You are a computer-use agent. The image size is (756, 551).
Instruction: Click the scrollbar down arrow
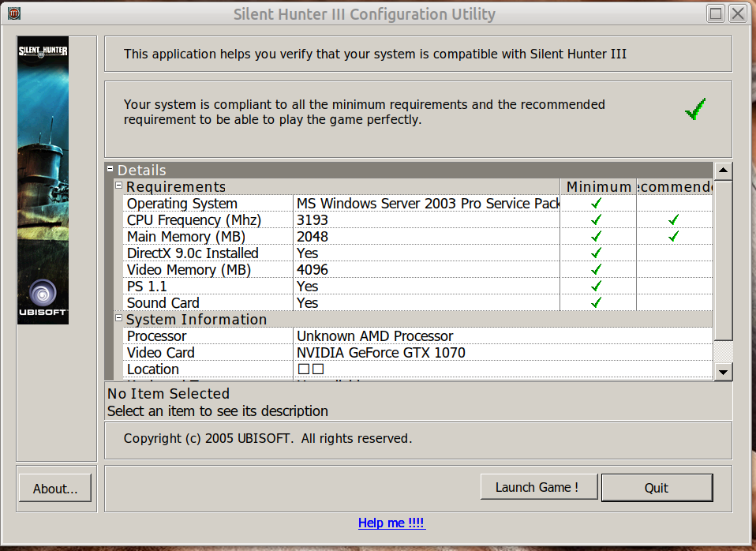[x=723, y=370]
